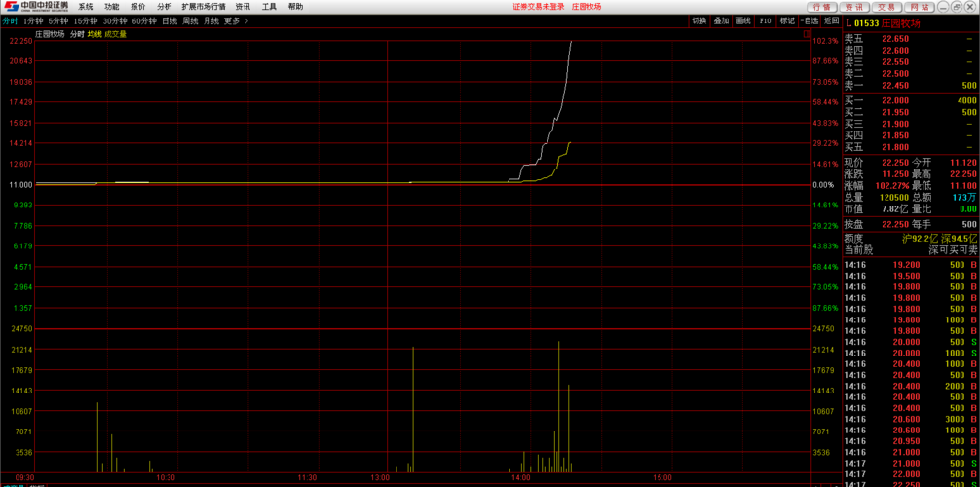Screen dimensions: 980x487
Task: Select the 分时 period tab
Action: (x=10, y=21)
